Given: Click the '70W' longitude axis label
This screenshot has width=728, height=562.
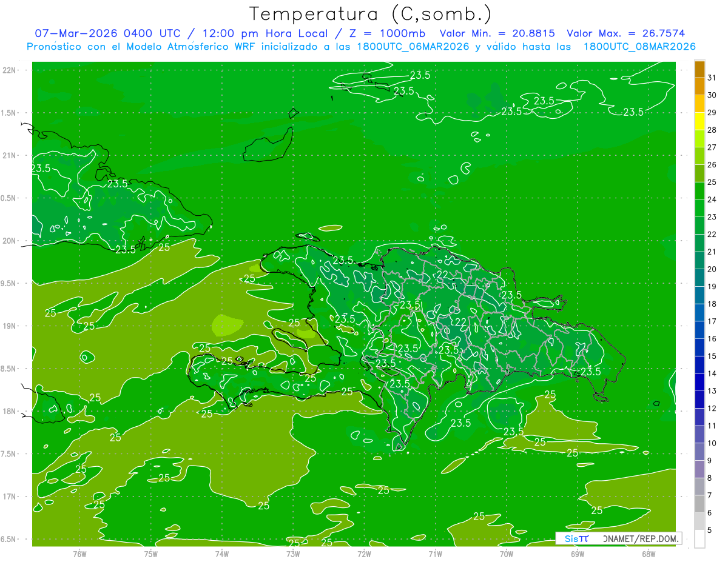Looking at the screenshot, I should pos(506,554).
